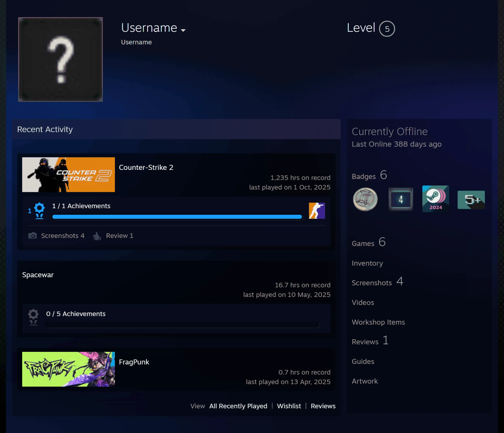504x433 pixels.
Task: Open Review 1 under Counter-Strike 2
Action: tap(119, 236)
